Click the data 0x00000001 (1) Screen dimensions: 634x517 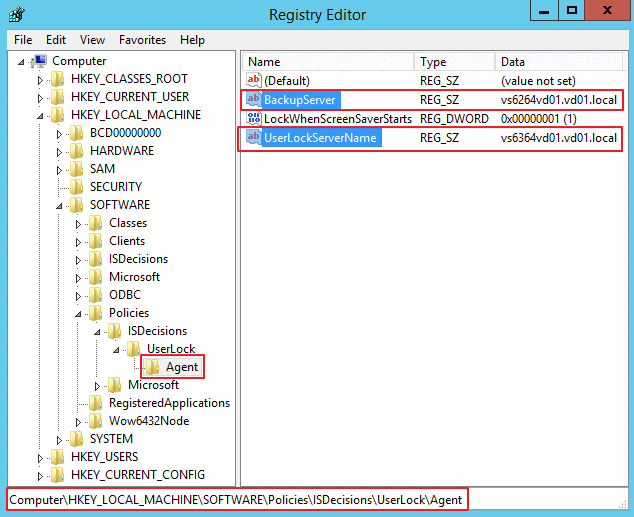coord(539,118)
